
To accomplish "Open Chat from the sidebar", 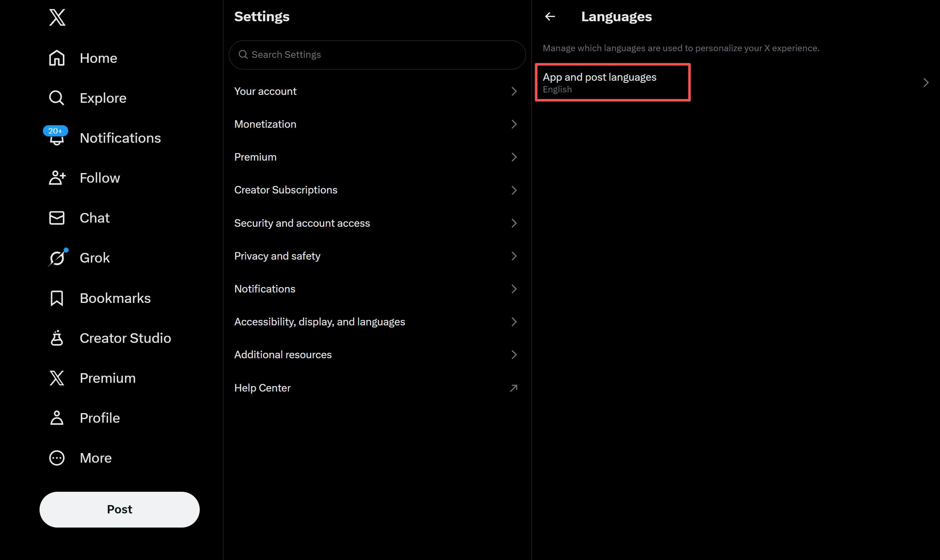I will [x=95, y=218].
